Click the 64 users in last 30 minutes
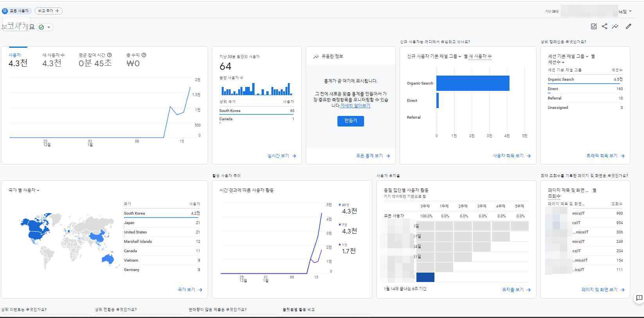644x318 pixels. coord(225,67)
